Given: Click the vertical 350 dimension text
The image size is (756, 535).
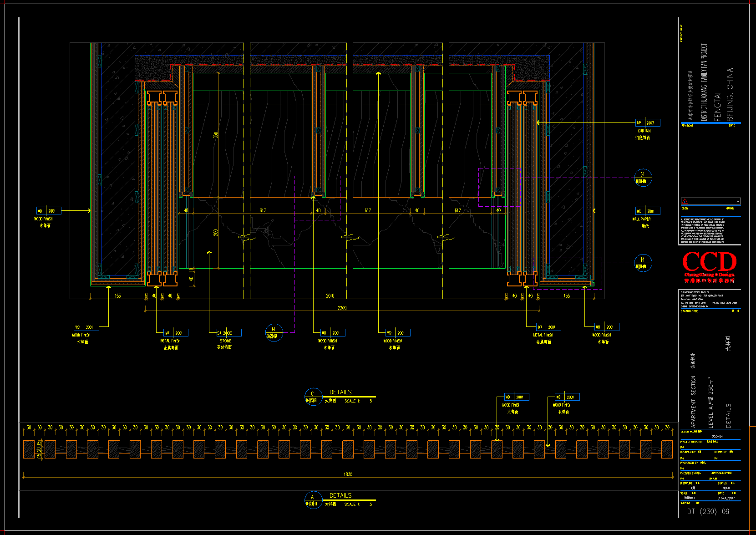Looking at the screenshot, I should (216, 135).
